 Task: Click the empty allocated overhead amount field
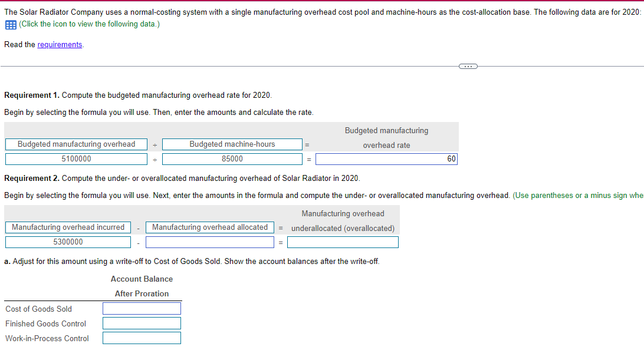tap(210, 242)
